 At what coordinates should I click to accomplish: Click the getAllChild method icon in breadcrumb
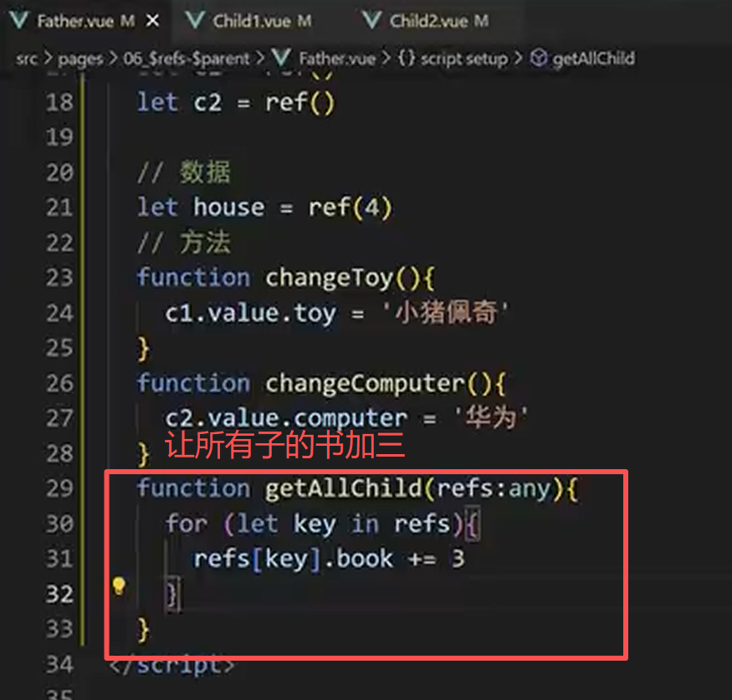coord(537,59)
